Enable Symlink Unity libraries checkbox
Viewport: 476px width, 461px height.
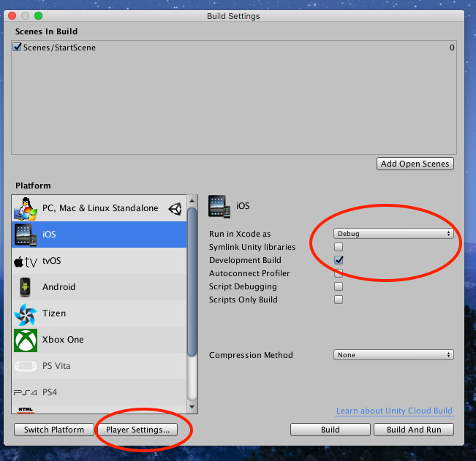coord(339,247)
